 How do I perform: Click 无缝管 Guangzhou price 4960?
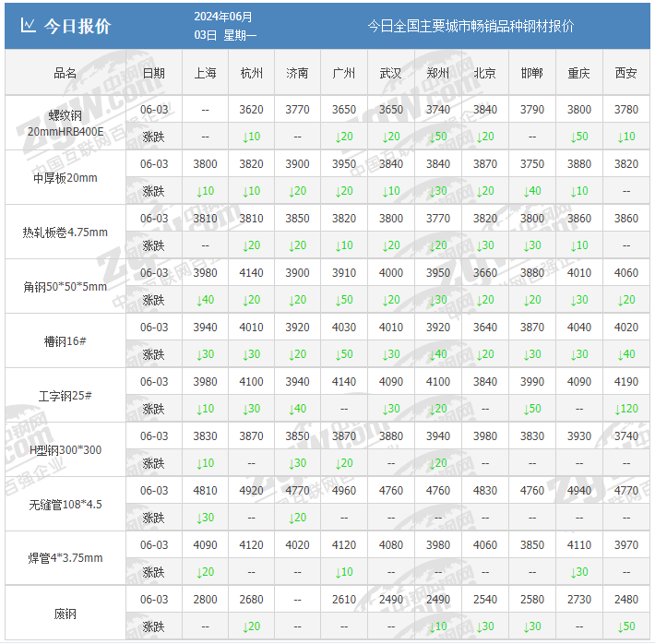tap(344, 490)
